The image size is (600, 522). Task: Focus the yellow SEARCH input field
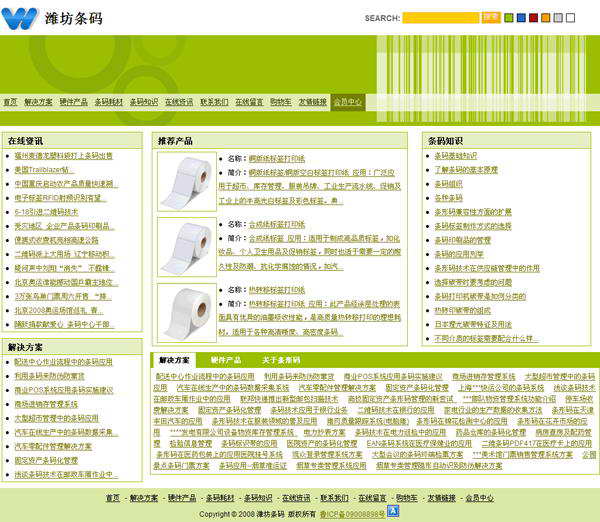441,18
